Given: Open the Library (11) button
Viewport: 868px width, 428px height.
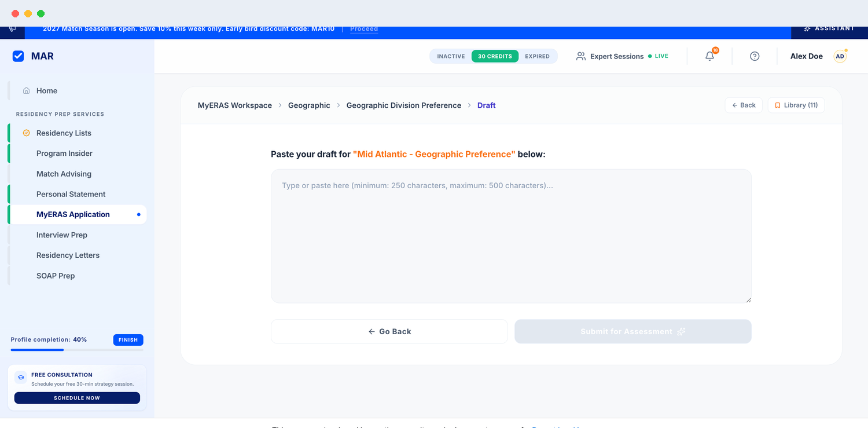Looking at the screenshot, I should point(796,105).
